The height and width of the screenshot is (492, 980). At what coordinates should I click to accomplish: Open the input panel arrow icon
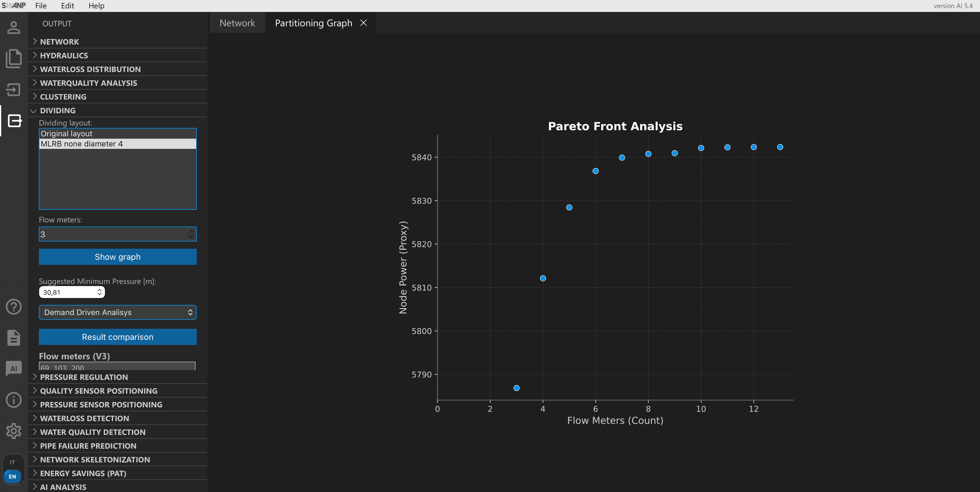click(14, 90)
